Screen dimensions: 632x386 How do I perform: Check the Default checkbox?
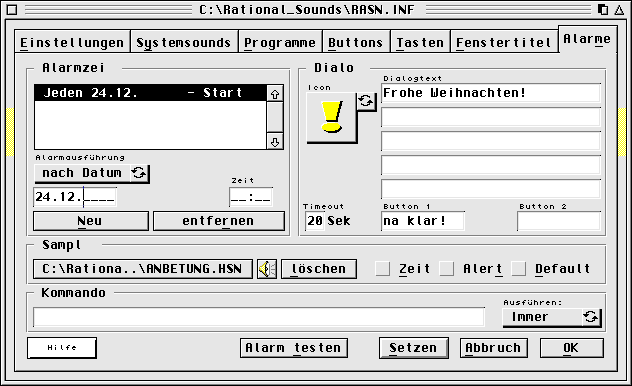click(519, 269)
